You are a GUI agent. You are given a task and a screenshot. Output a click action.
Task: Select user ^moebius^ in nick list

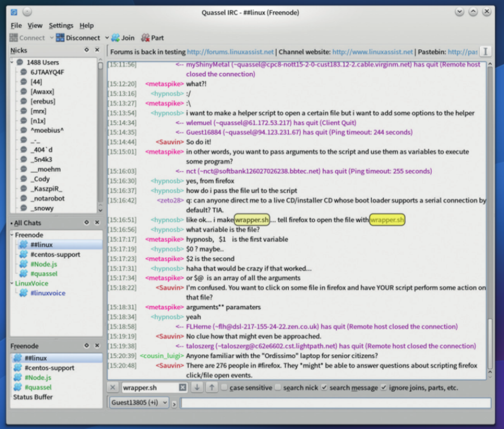47,130
